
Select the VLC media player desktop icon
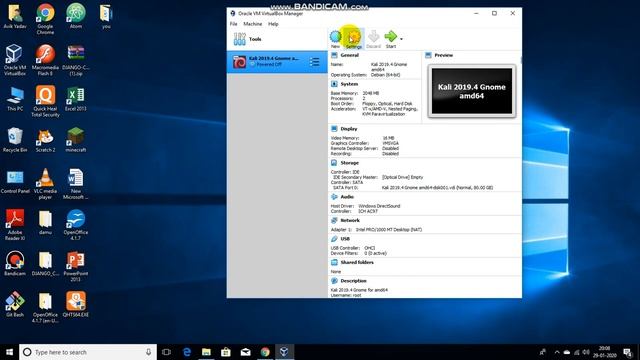tap(45, 184)
